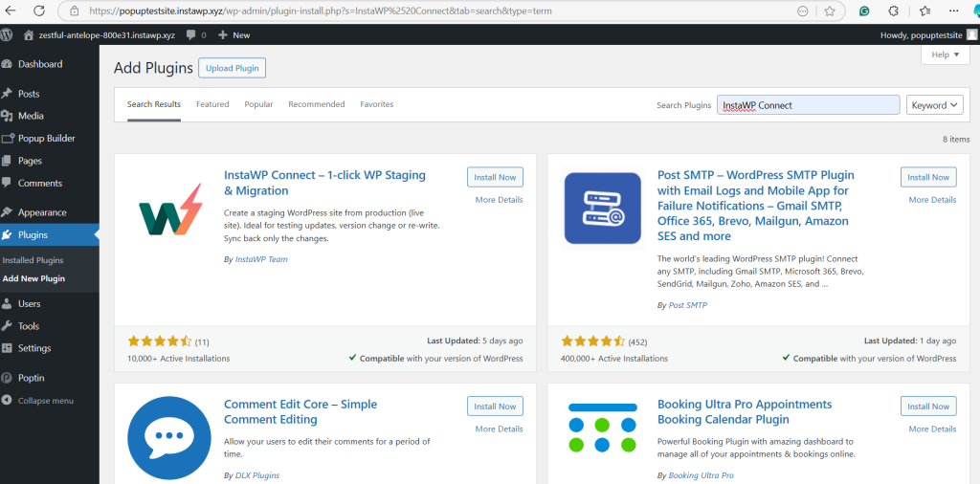Open the Plugins menu item
This screenshot has height=484, width=980.
click(50, 234)
